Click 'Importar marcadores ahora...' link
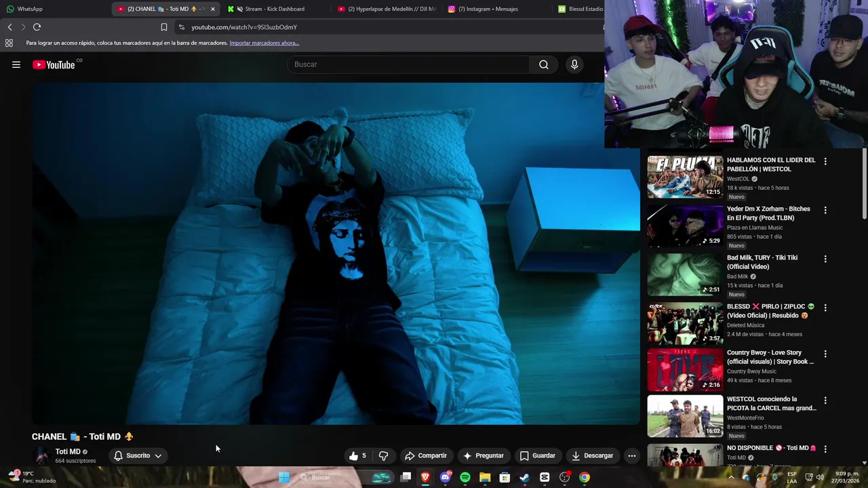868x488 pixels. [x=264, y=43]
